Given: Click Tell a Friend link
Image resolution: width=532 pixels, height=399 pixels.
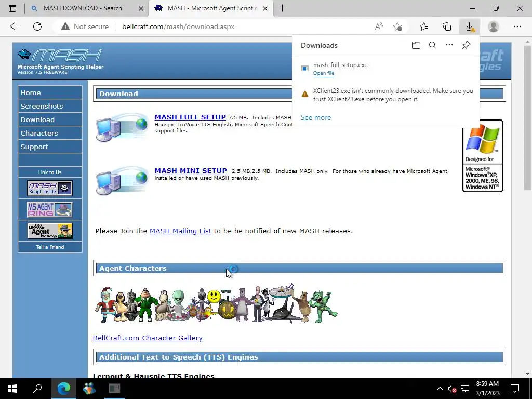Looking at the screenshot, I should [50, 247].
